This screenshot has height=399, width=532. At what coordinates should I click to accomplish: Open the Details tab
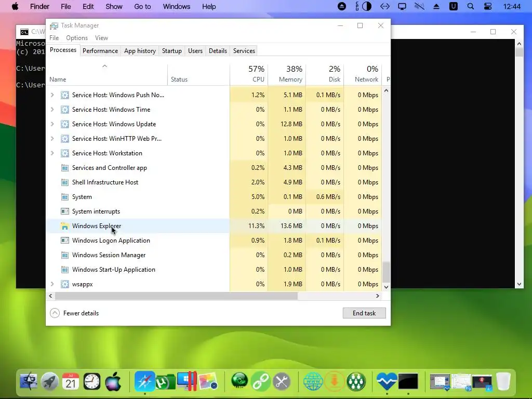click(x=218, y=51)
